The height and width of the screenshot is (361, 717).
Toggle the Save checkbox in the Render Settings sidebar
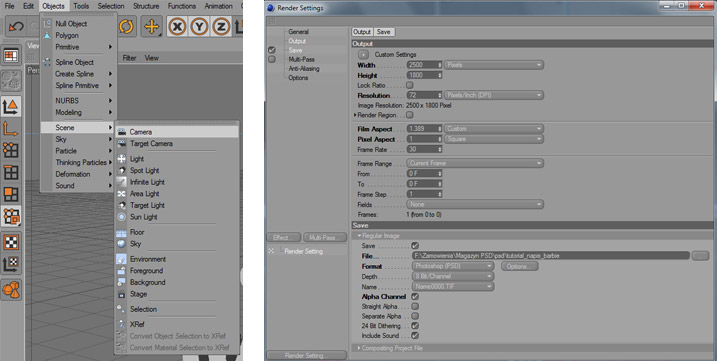pyautogui.click(x=272, y=50)
